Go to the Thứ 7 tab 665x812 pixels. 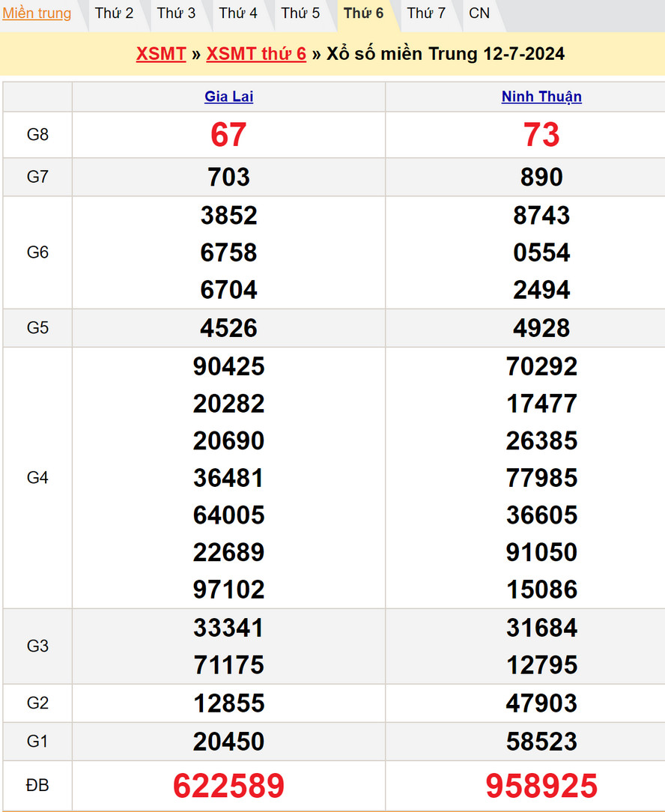(x=426, y=13)
